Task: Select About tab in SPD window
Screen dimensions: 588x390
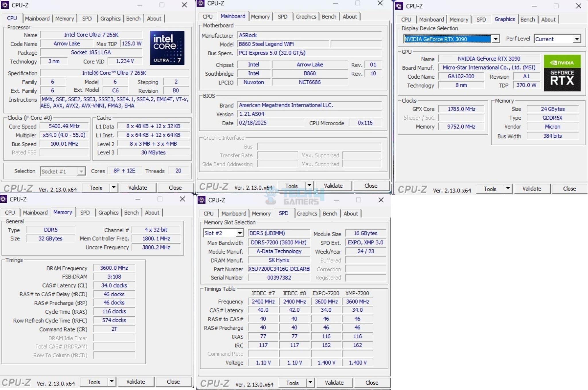Action: (x=351, y=213)
